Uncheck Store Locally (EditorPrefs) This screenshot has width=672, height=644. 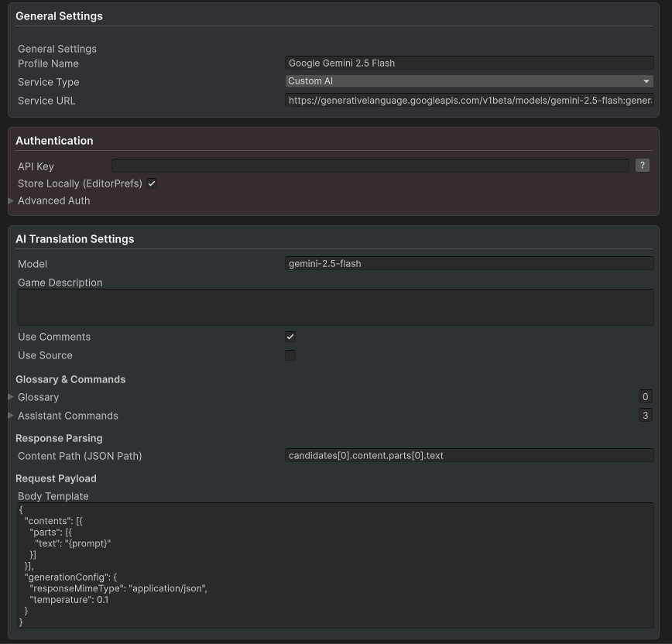pyautogui.click(x=152, y=183)
